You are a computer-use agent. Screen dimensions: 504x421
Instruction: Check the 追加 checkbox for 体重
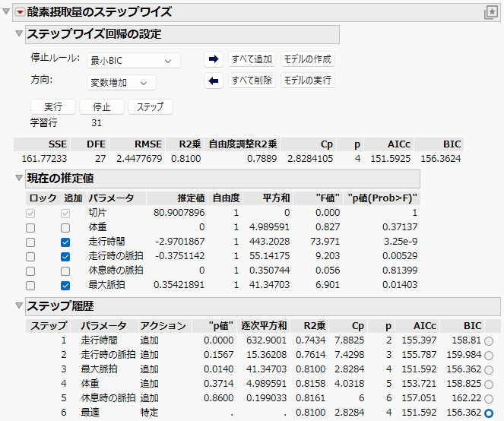[x=65, y=228]
